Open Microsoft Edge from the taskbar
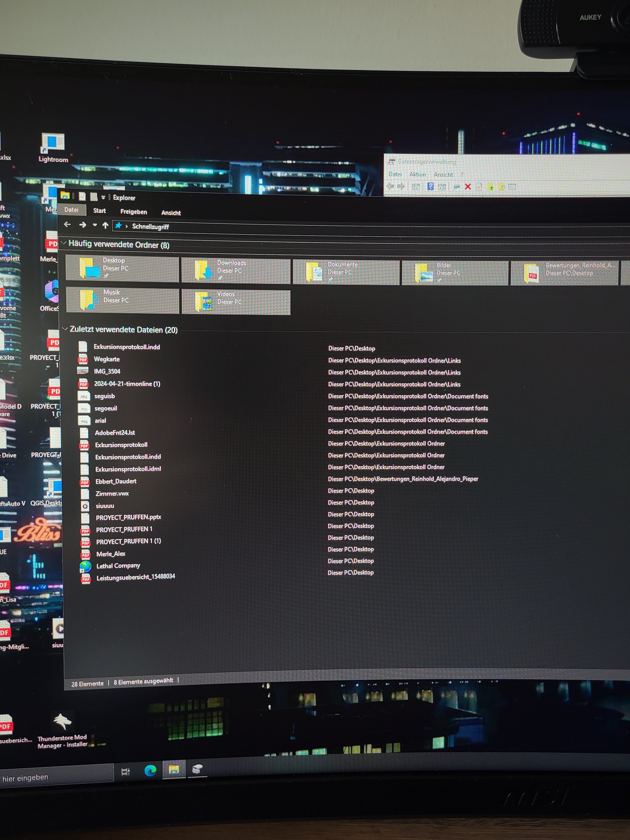The height and width of the screenshot is (840, 630). click(150, 770)
